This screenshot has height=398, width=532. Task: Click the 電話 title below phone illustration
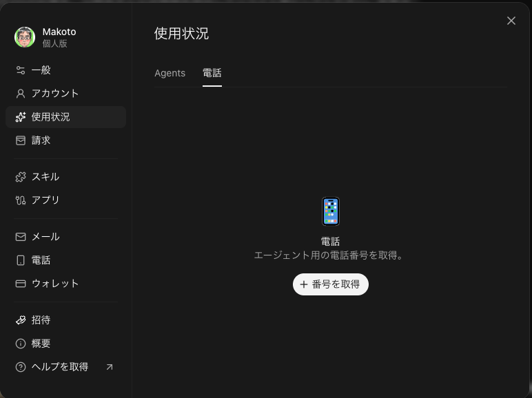[331, 242]
